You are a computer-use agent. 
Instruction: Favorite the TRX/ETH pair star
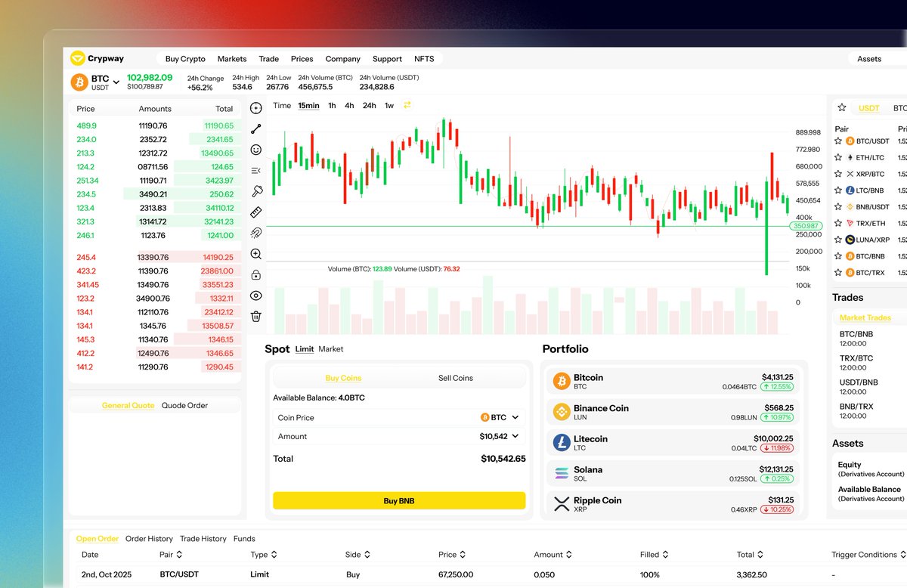coord(838,223)
